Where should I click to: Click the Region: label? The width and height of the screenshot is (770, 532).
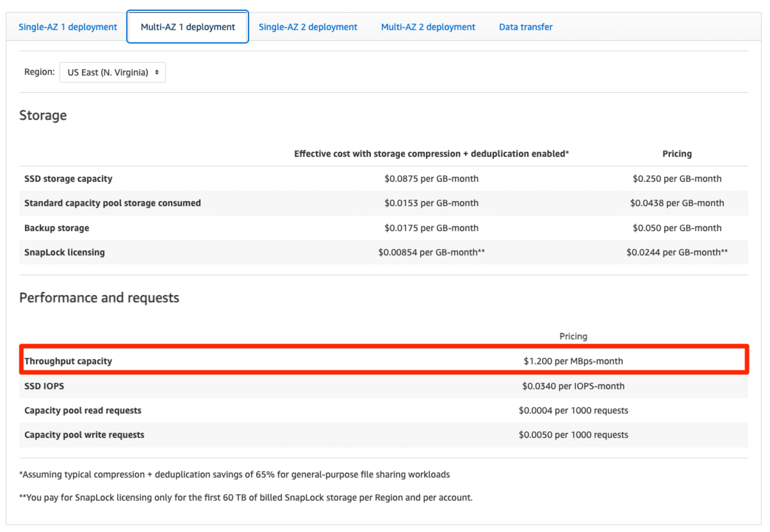point(39,72)
